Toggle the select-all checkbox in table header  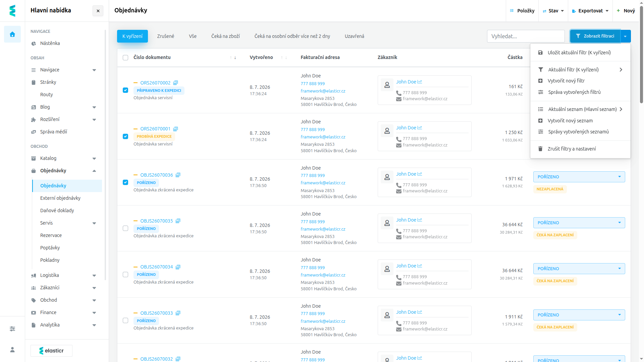[x=125, y=58]
